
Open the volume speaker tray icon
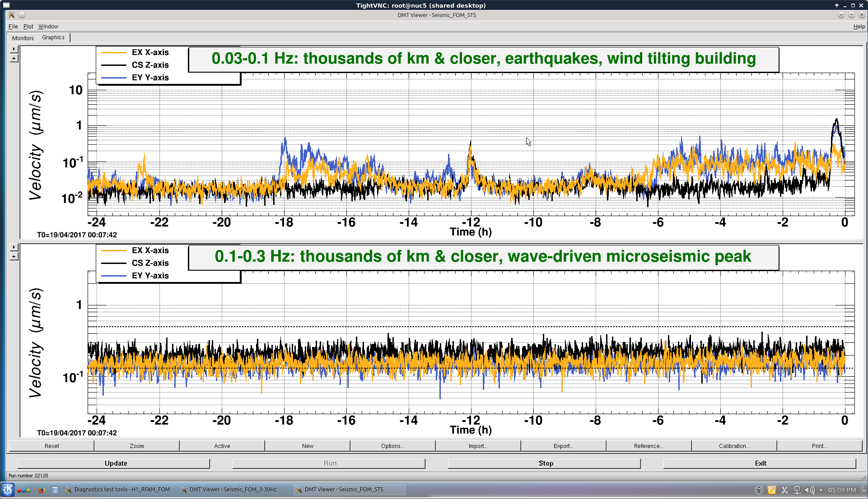[x=809, y=490]
